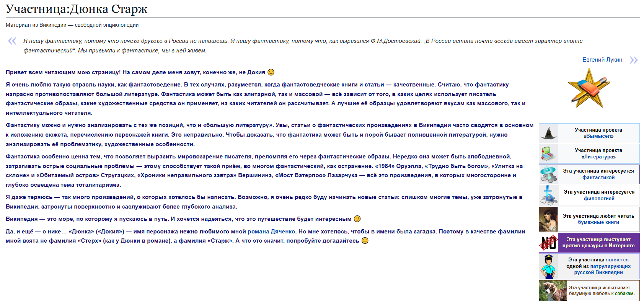Image resolution: width=644 pixels, height=305 pixels.
Task: Select the icon next to «интересуется фантастикой»
Action: pyautogui.click(x=548, y=174)
